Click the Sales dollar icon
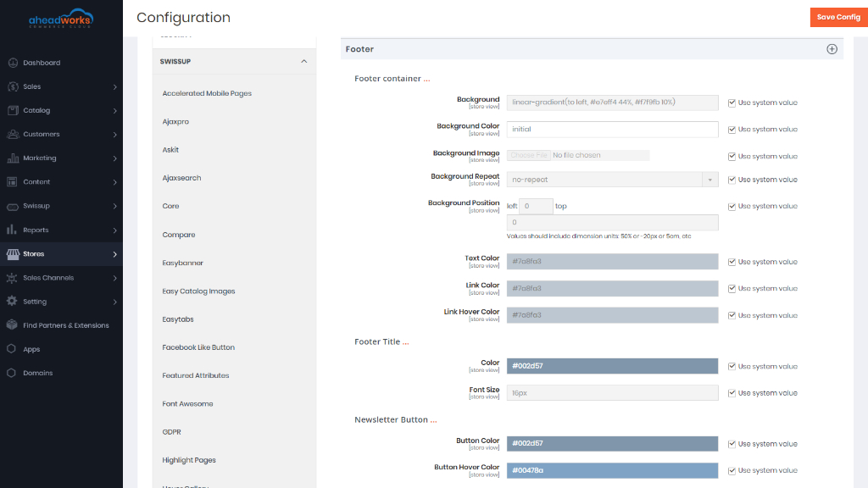The width and height of the screenshot is (868, 488). point(13,86)
